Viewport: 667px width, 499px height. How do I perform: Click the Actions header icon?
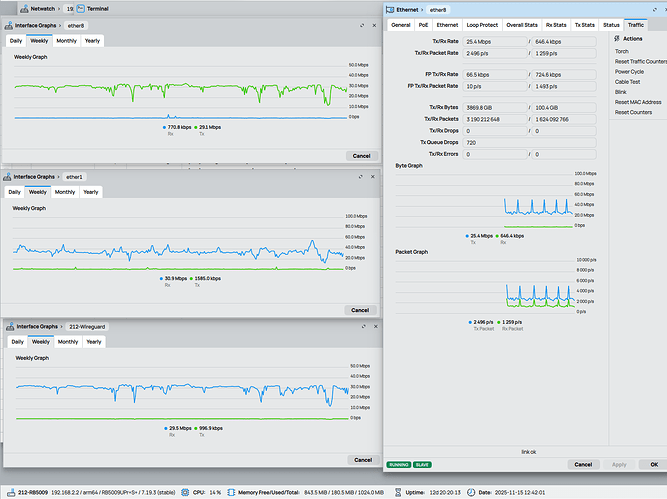(617, 38)
